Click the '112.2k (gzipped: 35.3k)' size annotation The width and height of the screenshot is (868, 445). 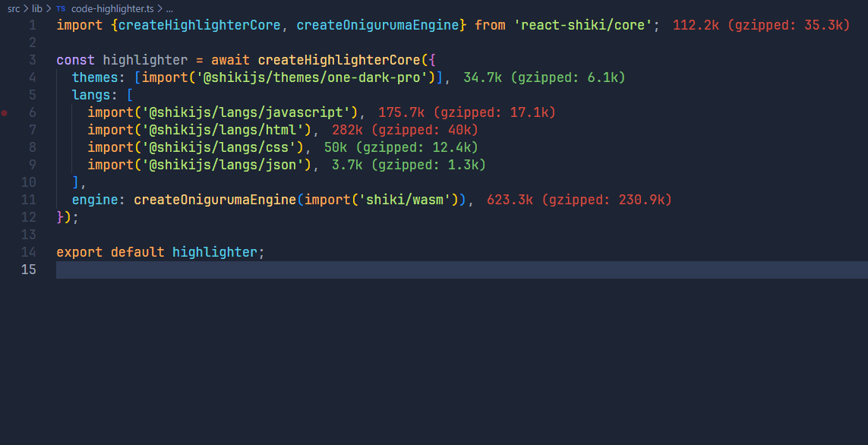761,25
